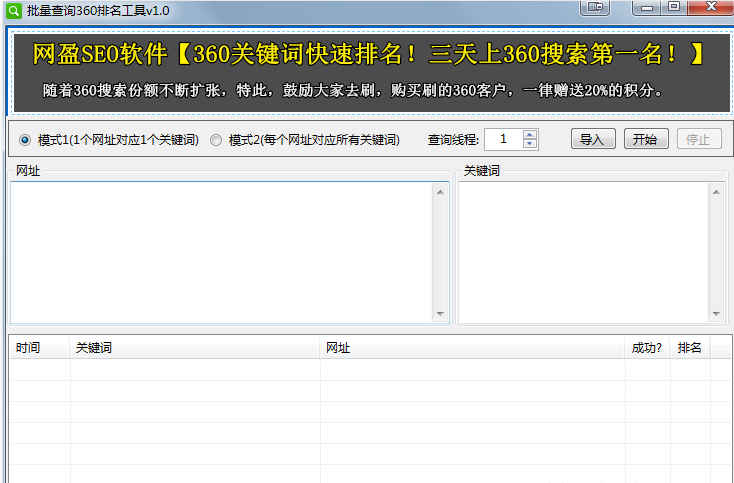This screenshot has height=483, width=734.
Task: Click the 开始 button
Action: [x=646, y=139]
